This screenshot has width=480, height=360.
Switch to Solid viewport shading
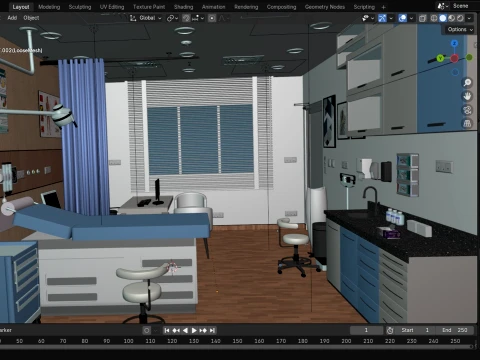[443, 18]
